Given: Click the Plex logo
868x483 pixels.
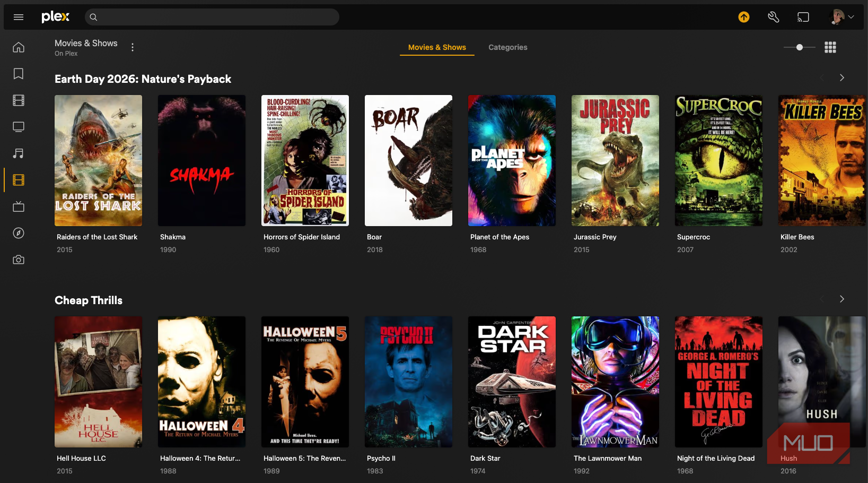Looking at the screenshot, I should (x=55, y=17).
